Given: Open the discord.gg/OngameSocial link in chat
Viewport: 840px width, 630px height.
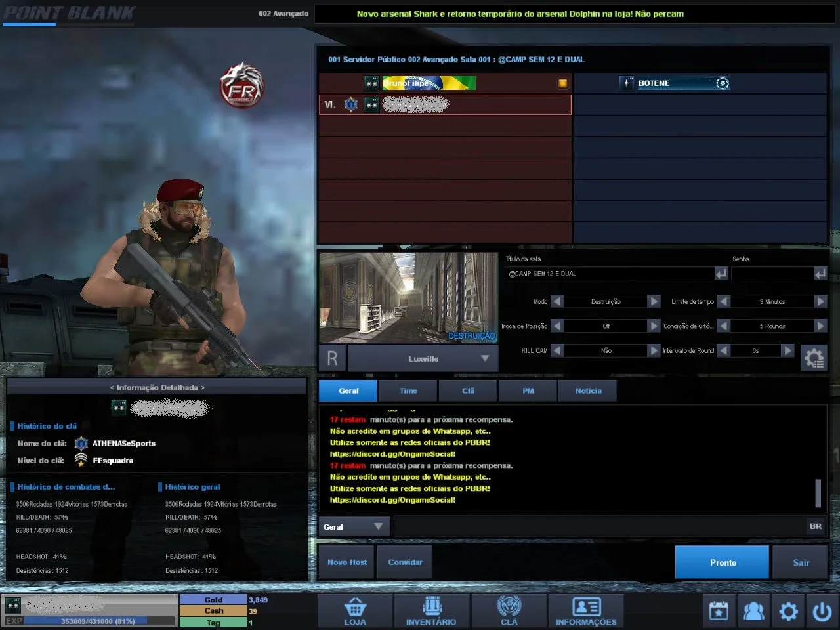Looking at the screenshot, I should coord(392,500).
